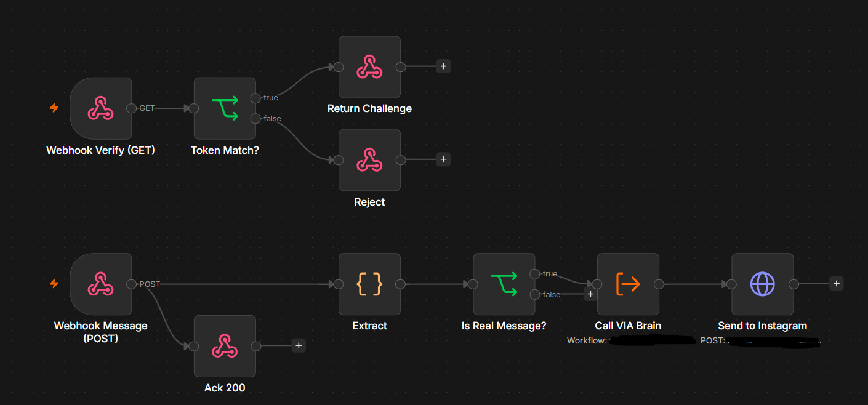Screen dimensions: 868x405
Task: Click the "Send to Instagram" label
Action: [x=762, y=326]
